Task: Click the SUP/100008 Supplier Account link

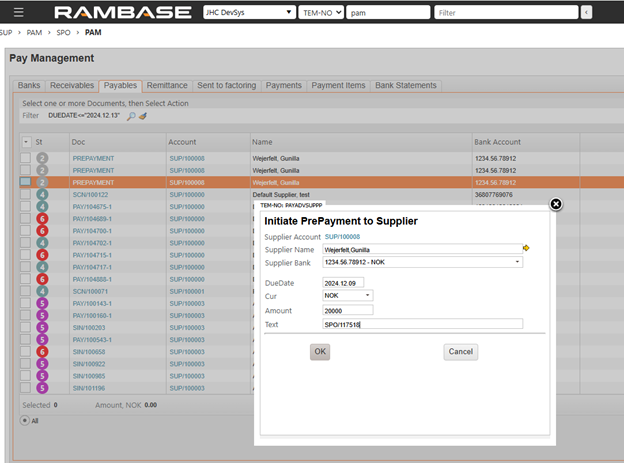Action: [x=342, y=236]
